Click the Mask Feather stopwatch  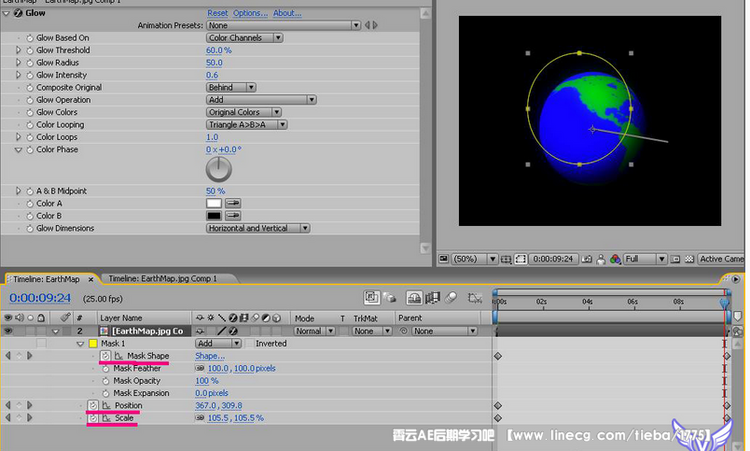(106, 368)
